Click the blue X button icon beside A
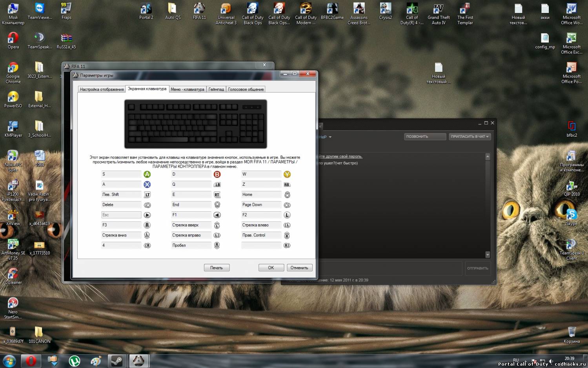Image resolution: width=588 pixels, height=368 pixels. 147,185
